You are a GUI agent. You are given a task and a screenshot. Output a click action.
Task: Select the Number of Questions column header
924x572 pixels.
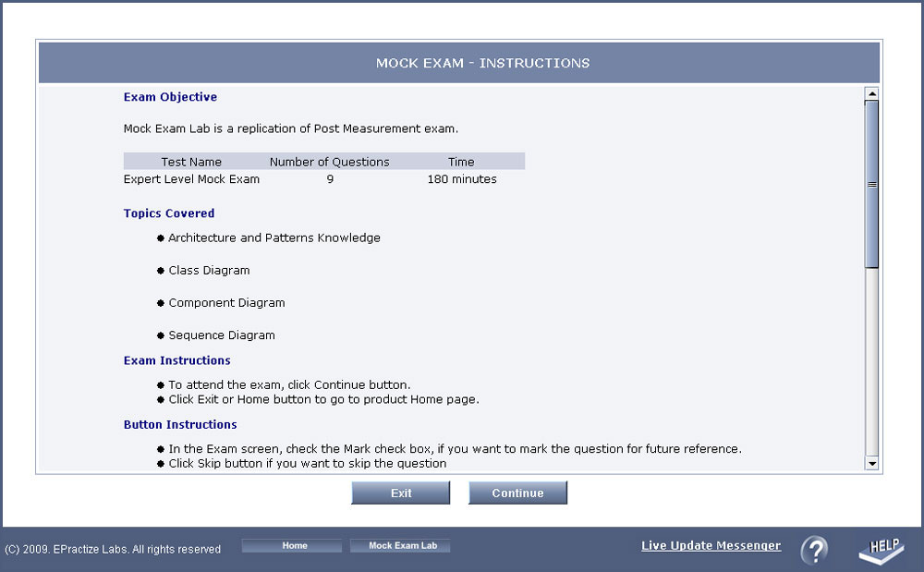pos(329,162)
